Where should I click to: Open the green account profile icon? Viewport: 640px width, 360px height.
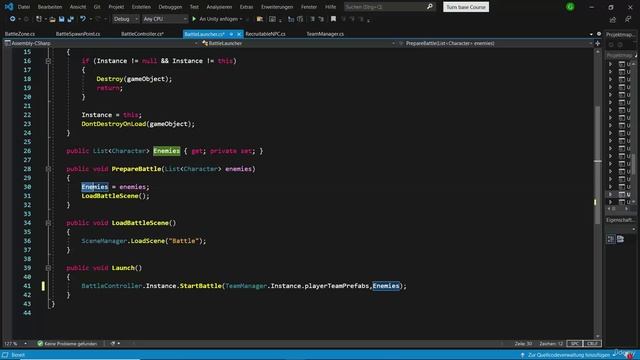[570, 7]
